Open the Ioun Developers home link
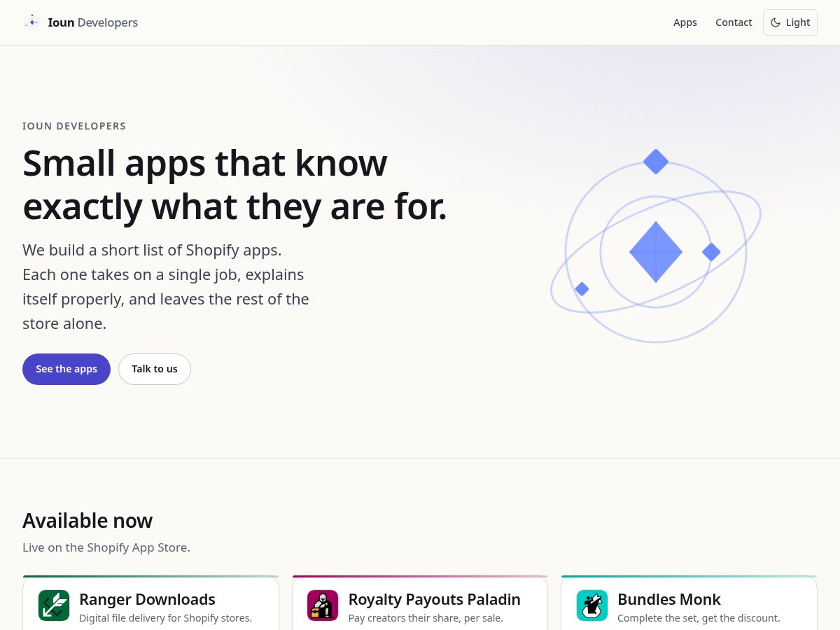This screenshot has height=630, width=840. (80, 22)
